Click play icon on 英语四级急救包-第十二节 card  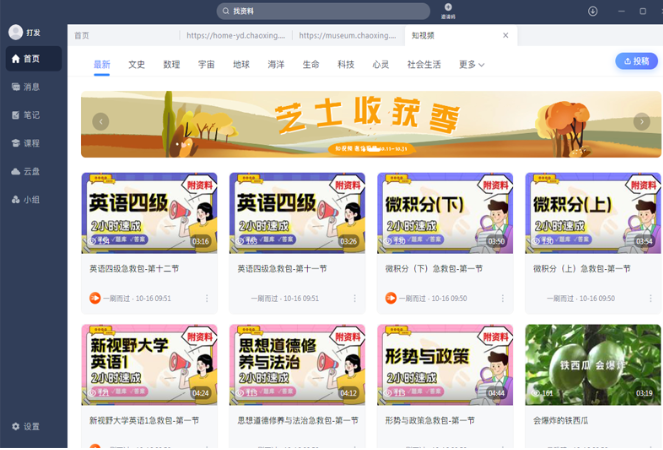coord(95,298)
